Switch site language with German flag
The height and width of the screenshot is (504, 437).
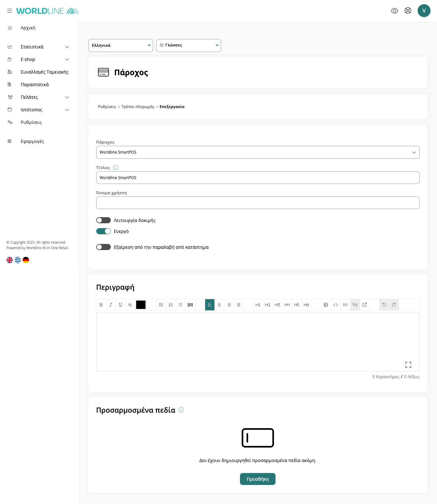[x=26, y=260]
